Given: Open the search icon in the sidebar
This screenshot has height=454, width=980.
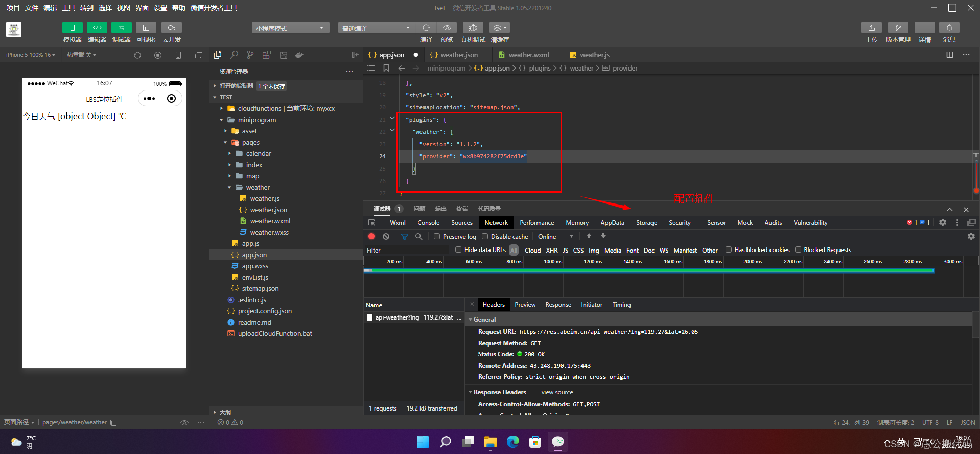Looking at the screenshot, I should click(x=234, y=55).
